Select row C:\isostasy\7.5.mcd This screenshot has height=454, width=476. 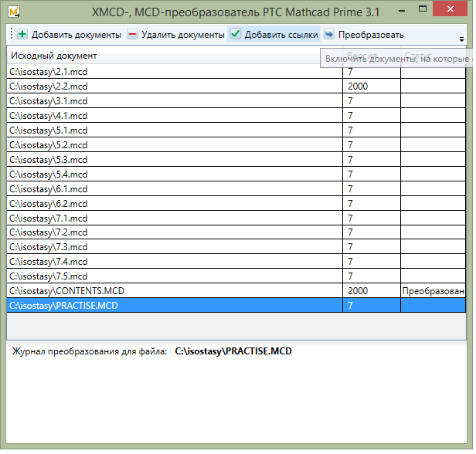click(236, 276)
